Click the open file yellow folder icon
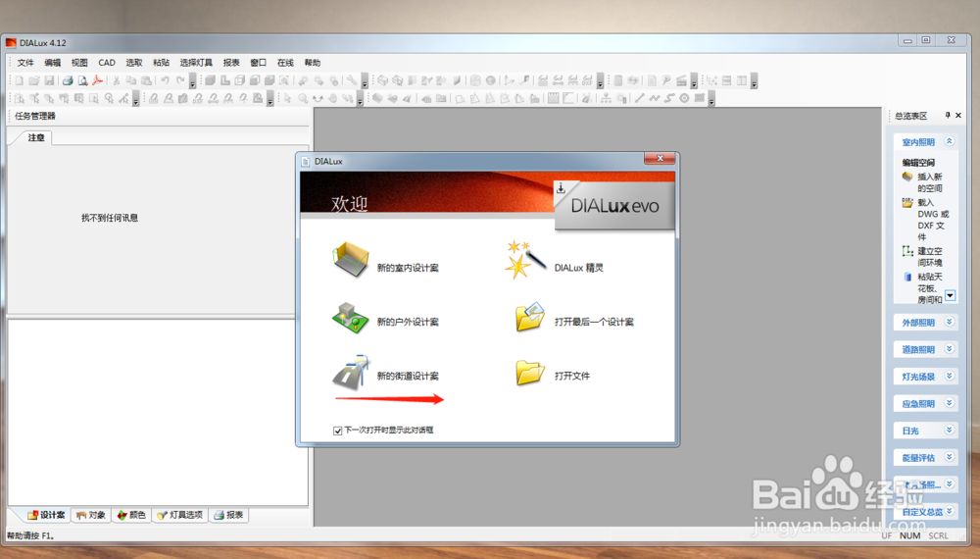 click(530, 373)
